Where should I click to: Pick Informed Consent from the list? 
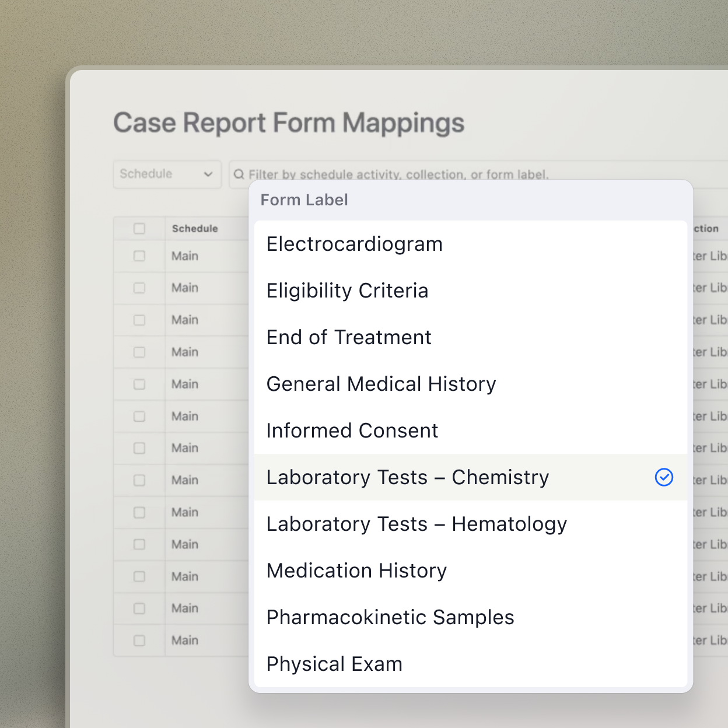352,430
